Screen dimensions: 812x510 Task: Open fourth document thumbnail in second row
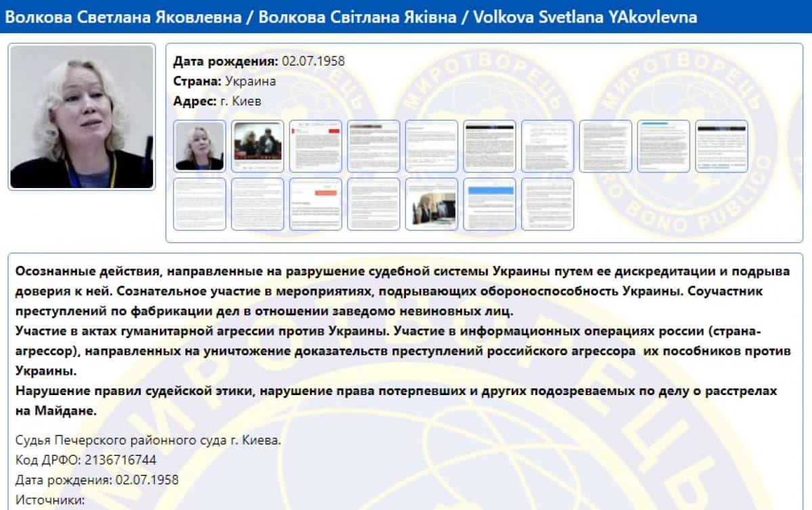374,204
